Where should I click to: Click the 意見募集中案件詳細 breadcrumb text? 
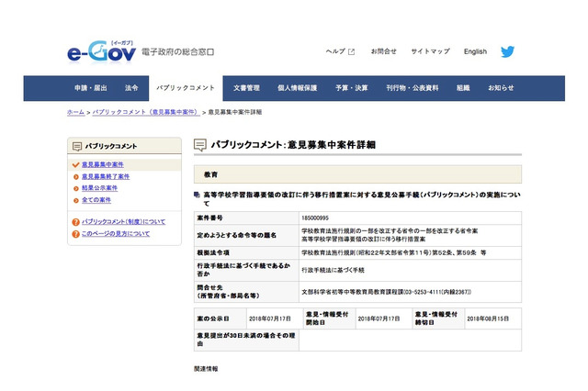[x=235, y=112]
